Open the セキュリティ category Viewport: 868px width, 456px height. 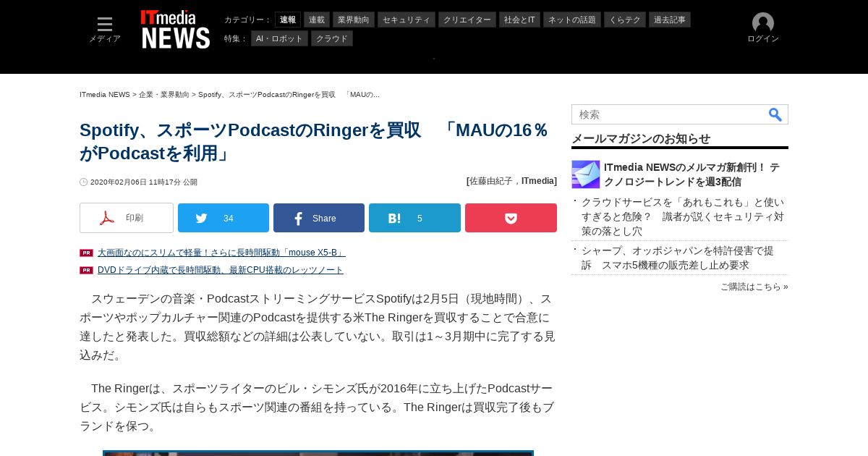pos(407,20)
